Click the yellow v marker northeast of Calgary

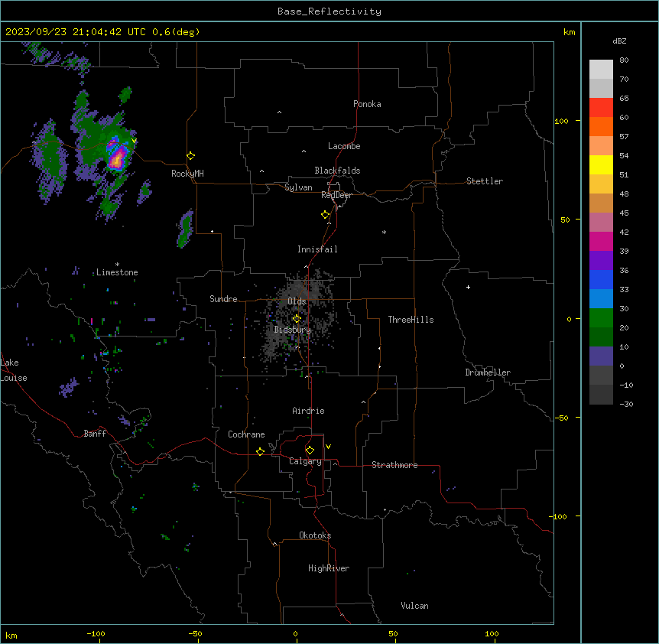point(328,447)
